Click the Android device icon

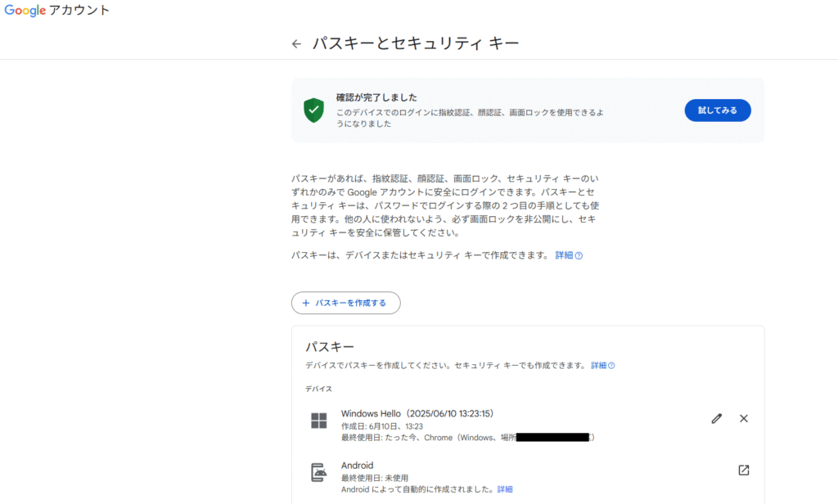tap(318, 472)
